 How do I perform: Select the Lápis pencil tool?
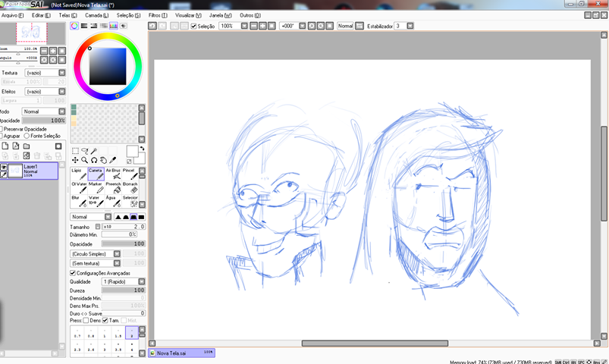point(77,174)
